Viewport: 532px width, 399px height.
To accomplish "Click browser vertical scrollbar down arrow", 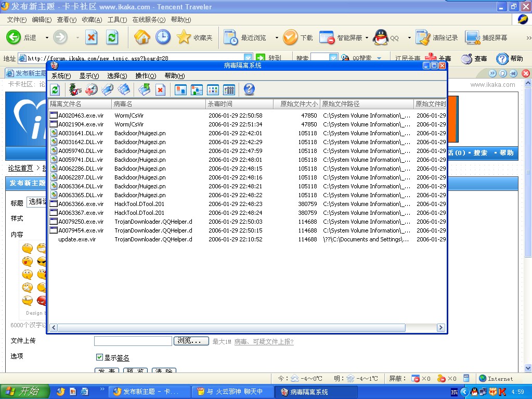I will pos(528,368).
